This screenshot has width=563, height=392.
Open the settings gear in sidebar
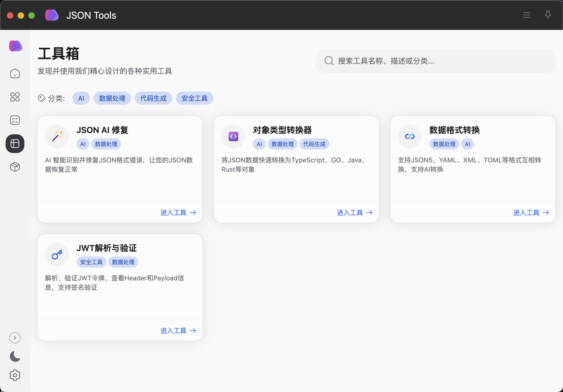click(15, 375)
